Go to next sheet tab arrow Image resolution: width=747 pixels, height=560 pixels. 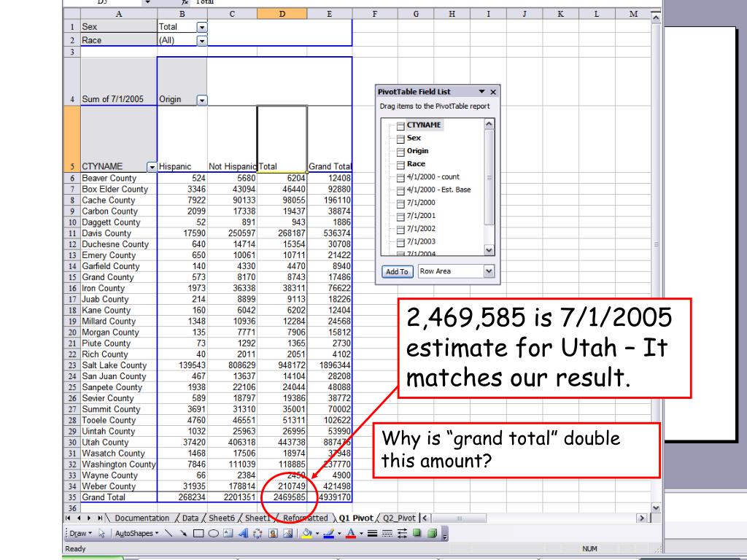point(89,518)
